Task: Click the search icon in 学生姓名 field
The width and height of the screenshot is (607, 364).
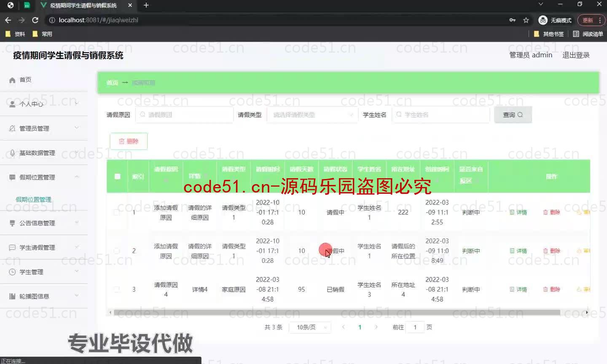Action: [399, 115]
